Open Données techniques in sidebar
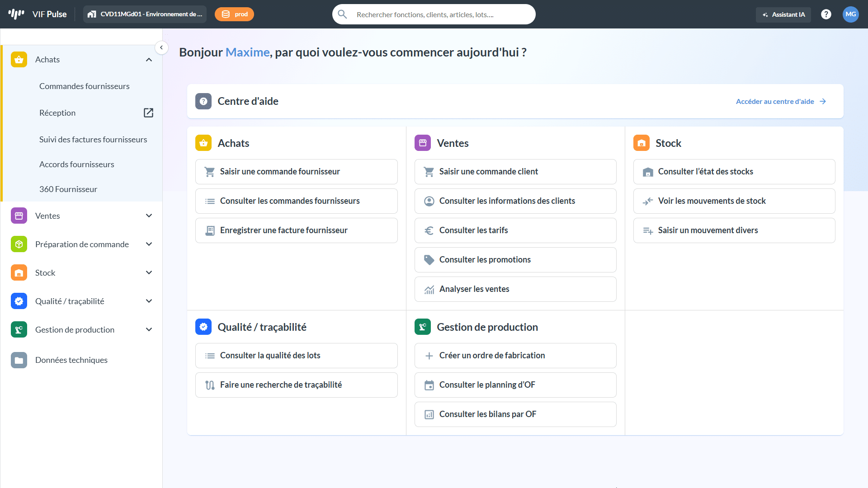 [x=71, y=360]
